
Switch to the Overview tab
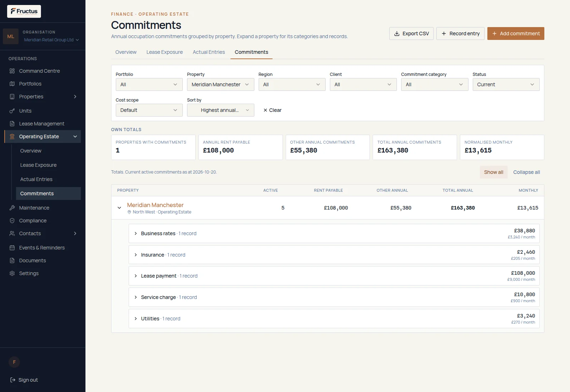(x=126, y=52)
